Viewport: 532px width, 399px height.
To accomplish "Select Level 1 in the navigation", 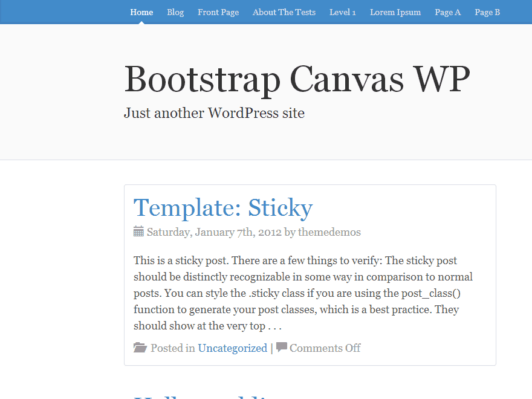I will click(x=342, y=11).
